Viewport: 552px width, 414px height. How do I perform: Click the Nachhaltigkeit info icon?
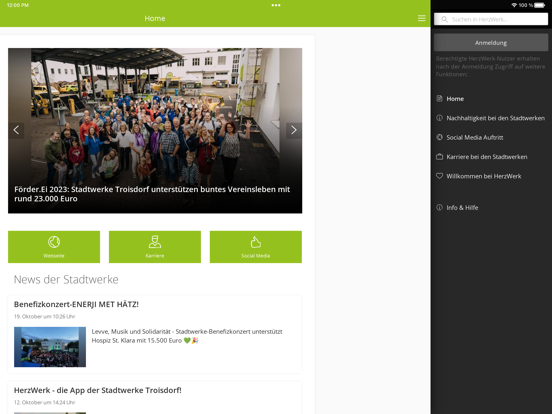pos(439,118)
